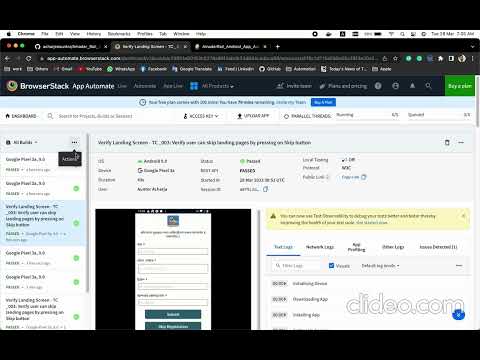Open the Chrome extensions puzzle icon
480x360 pixels.
(440, 58)
